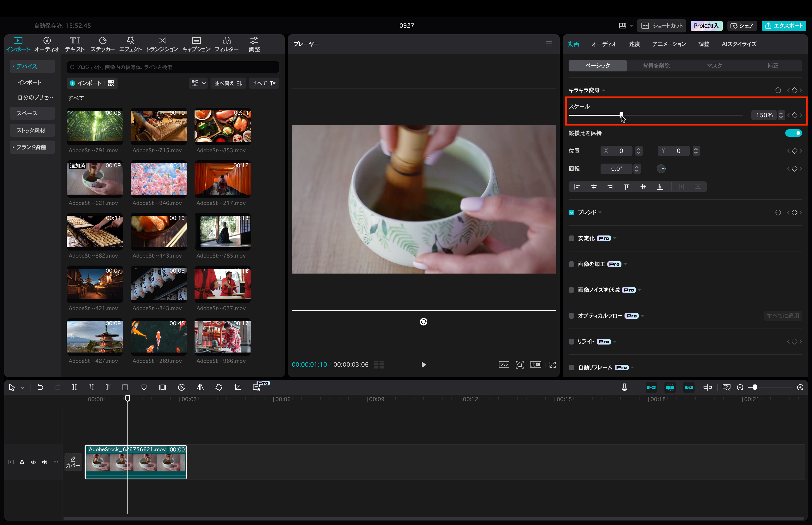The width and height of the screenshot is (812, 525).
Task: Switch to the AIスタイライズ tab
Action: 739,44
